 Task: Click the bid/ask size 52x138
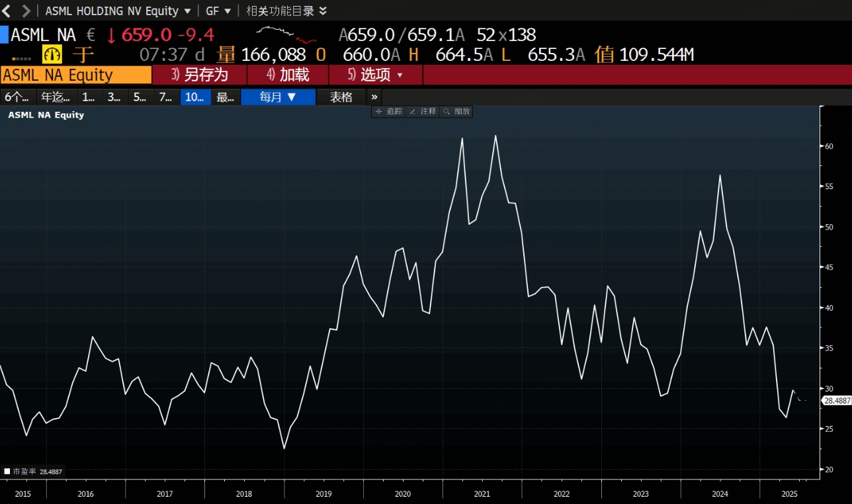pyautogui.click(x=507, y=34)
